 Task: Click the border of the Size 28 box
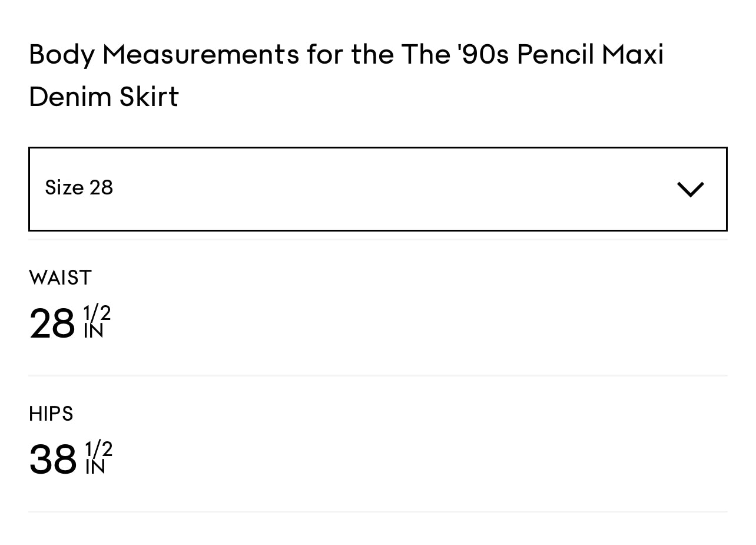[x=377, y=148]
